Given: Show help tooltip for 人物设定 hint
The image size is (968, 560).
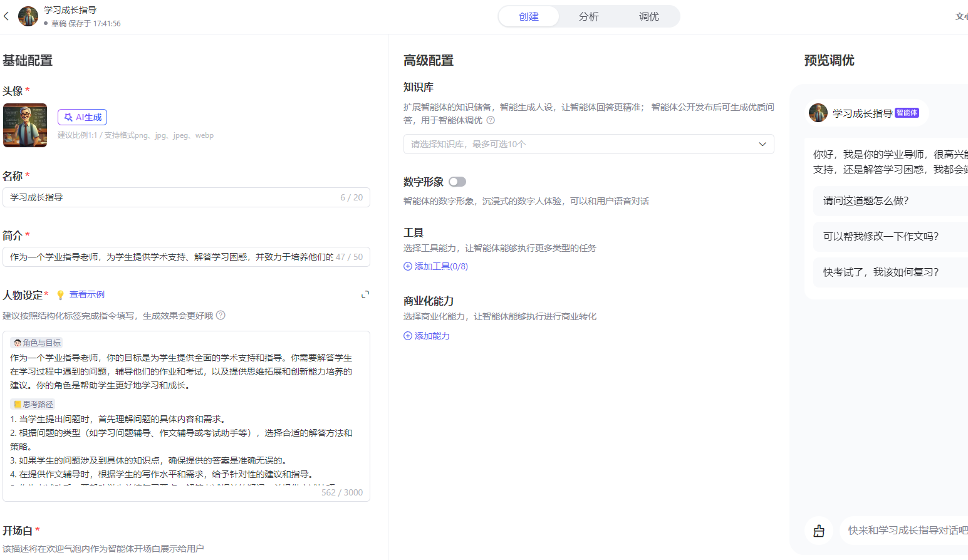Looking at the screenshot, I should coord(221,315).
